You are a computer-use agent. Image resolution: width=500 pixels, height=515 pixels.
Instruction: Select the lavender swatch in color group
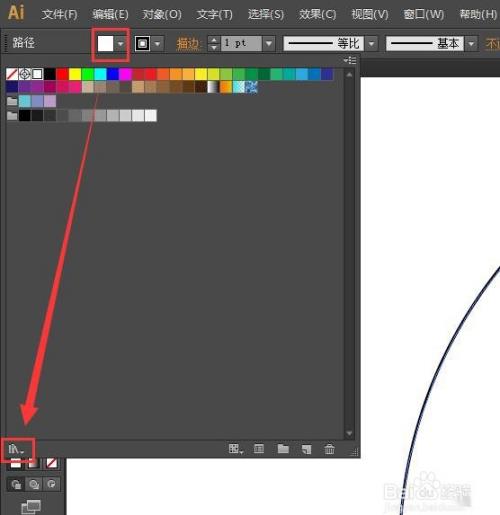click(x=50, y=101)
